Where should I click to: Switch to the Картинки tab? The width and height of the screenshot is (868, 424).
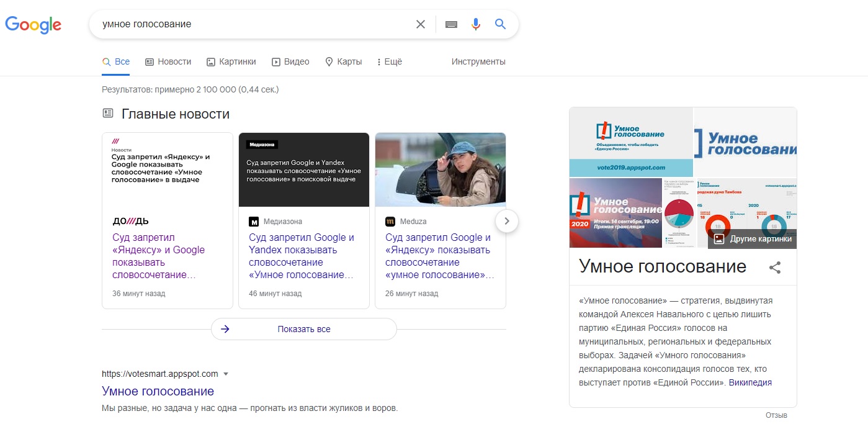[231, 61]
